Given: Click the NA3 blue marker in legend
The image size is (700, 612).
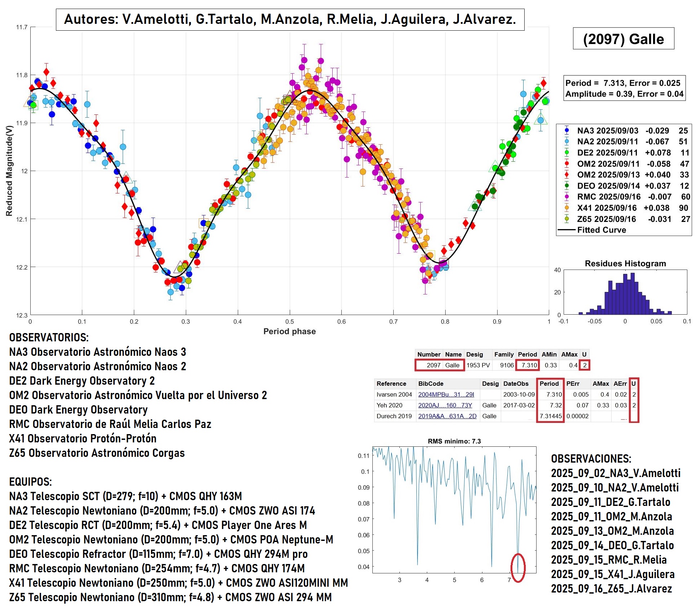Looking at the screenshot, I should [x=566, y=131].
